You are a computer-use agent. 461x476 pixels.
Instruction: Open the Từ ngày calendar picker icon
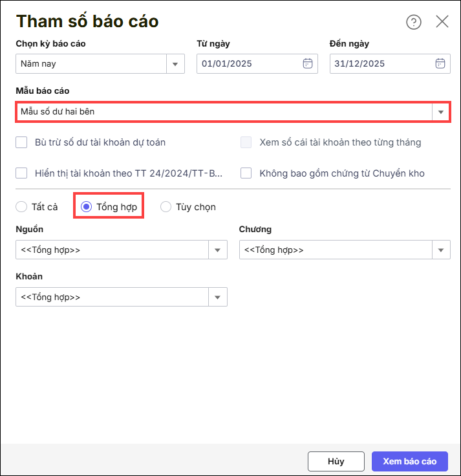308,63
